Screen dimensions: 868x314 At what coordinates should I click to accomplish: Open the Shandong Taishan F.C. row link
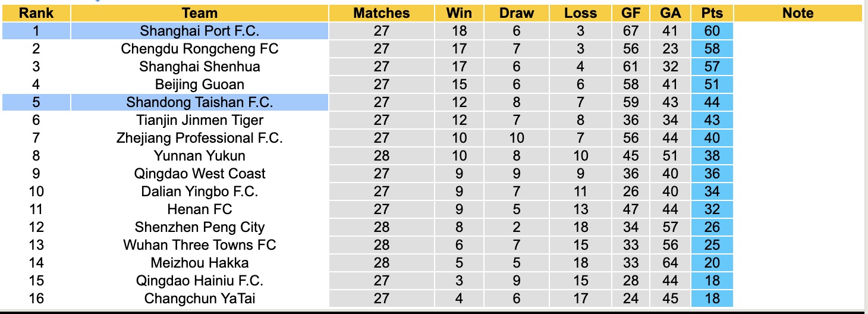[199, 102]
